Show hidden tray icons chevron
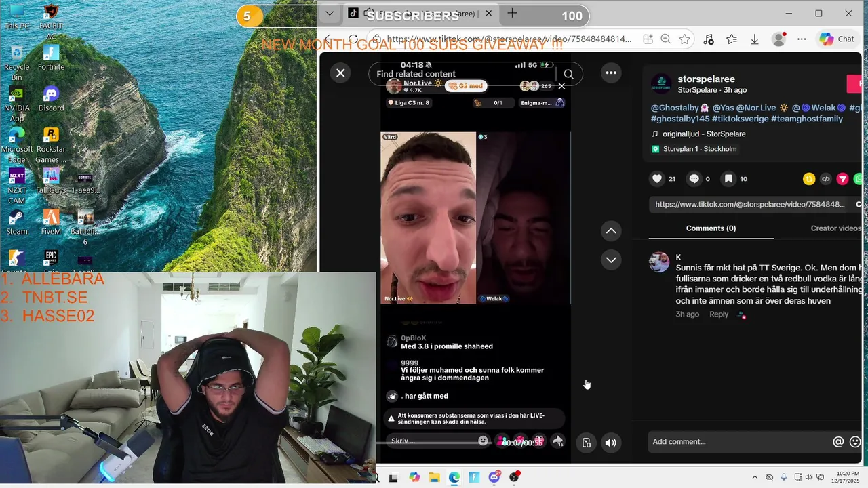The image size is (868, 488). click(755, 477)
